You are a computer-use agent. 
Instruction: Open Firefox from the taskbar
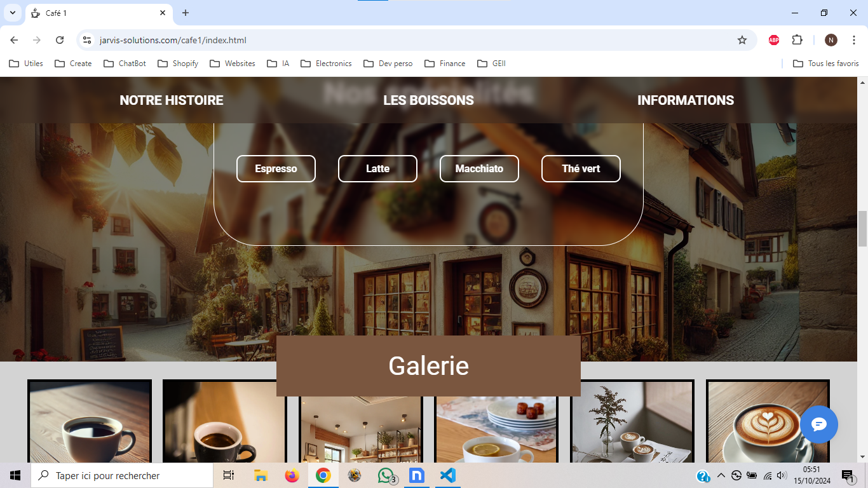pos(292,475)
